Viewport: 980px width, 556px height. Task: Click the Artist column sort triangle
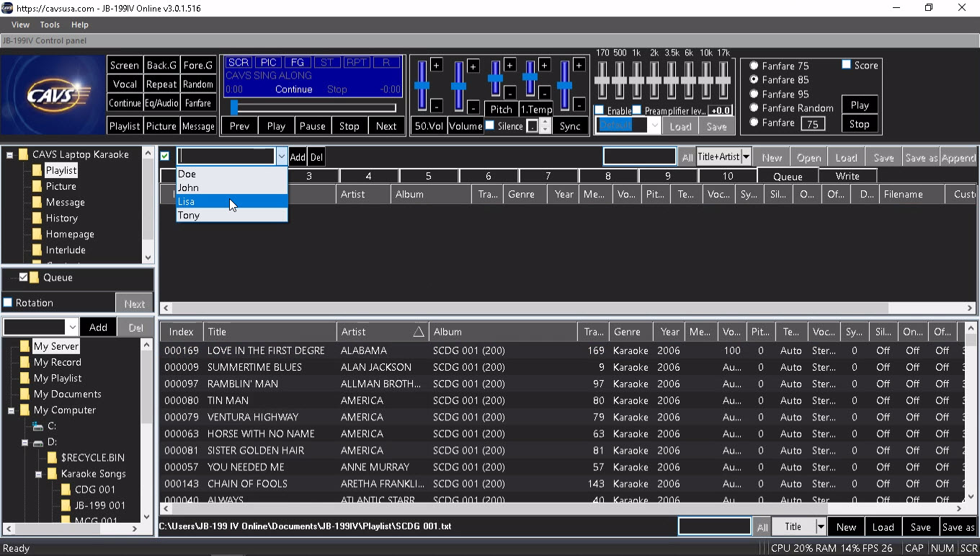coord(419,332)
